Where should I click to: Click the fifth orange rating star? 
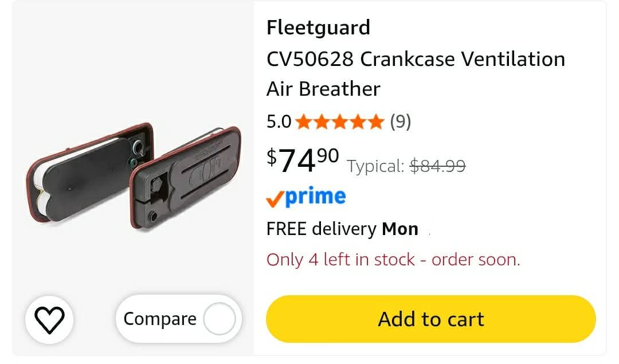[x=375, y=122]
